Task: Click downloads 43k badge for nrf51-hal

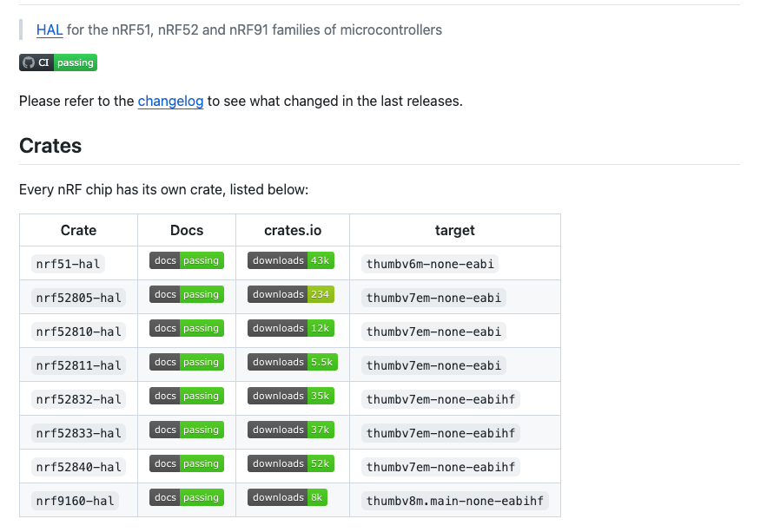Action: coord(291,260)
